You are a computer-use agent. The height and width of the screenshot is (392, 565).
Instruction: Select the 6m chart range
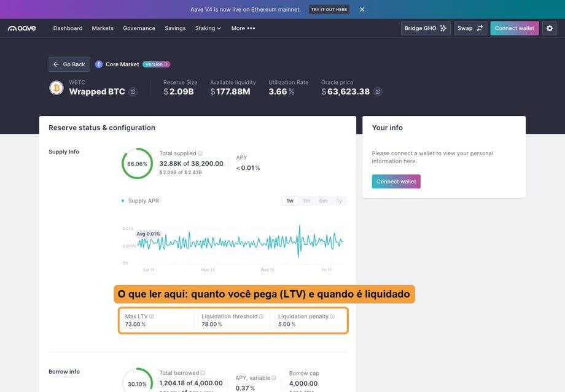pos(323,201)
